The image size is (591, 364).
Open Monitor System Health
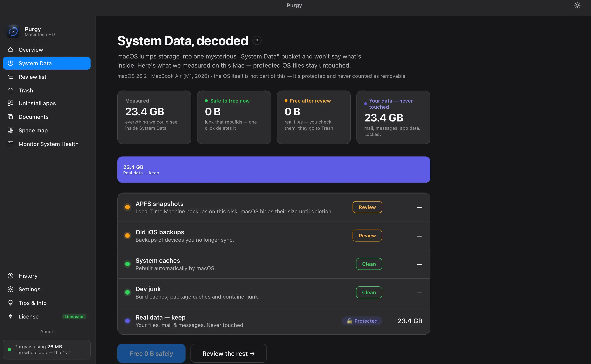click(47, 144)
